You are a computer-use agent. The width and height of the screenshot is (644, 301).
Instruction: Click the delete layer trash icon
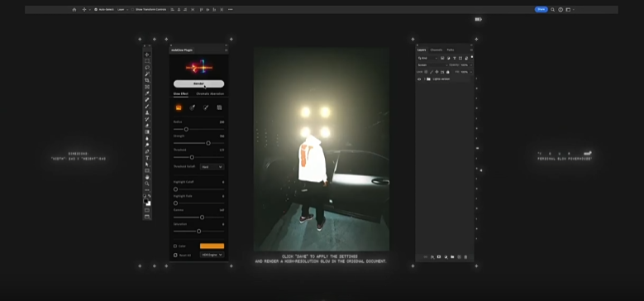[465, 257]
